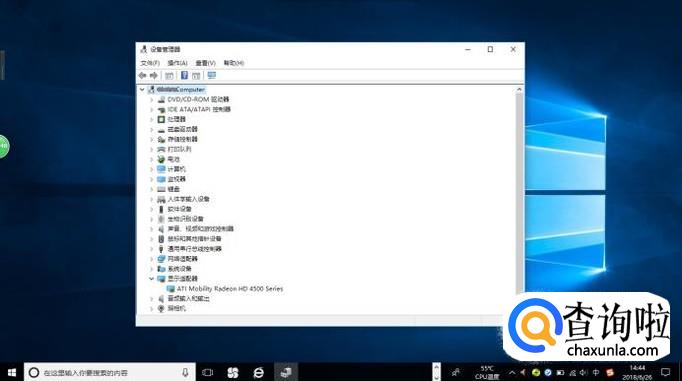Image resolution: width=682 pixels, height=381 pixels.
Task: Expand the 照相机 camera node
Action: (x=151, y=308)
